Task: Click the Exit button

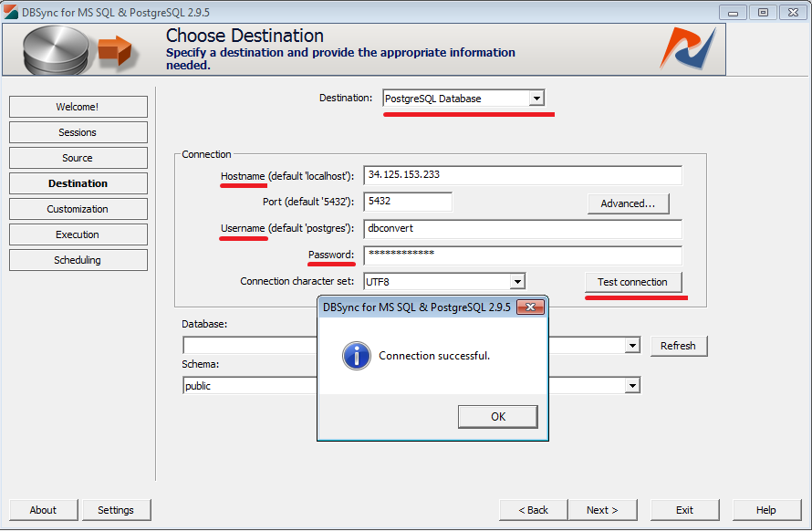Action: (x=684, y=510)
